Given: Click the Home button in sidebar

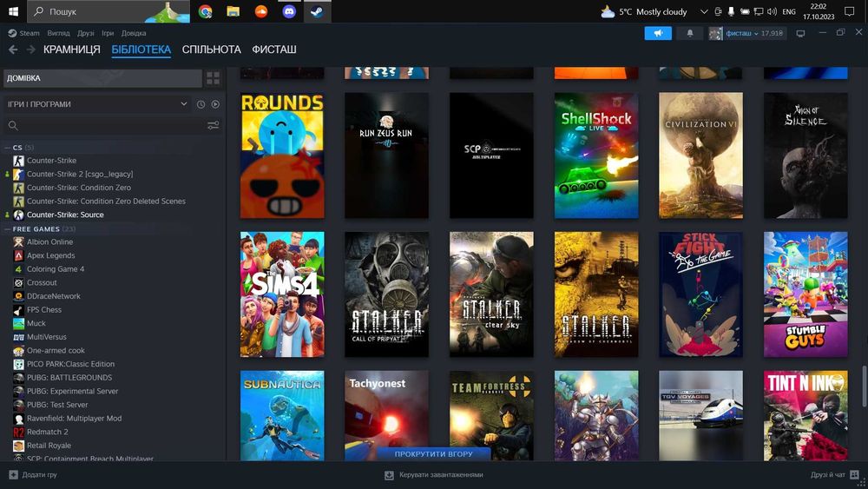Looking at the screenshot, I should [x=102, y=78].
